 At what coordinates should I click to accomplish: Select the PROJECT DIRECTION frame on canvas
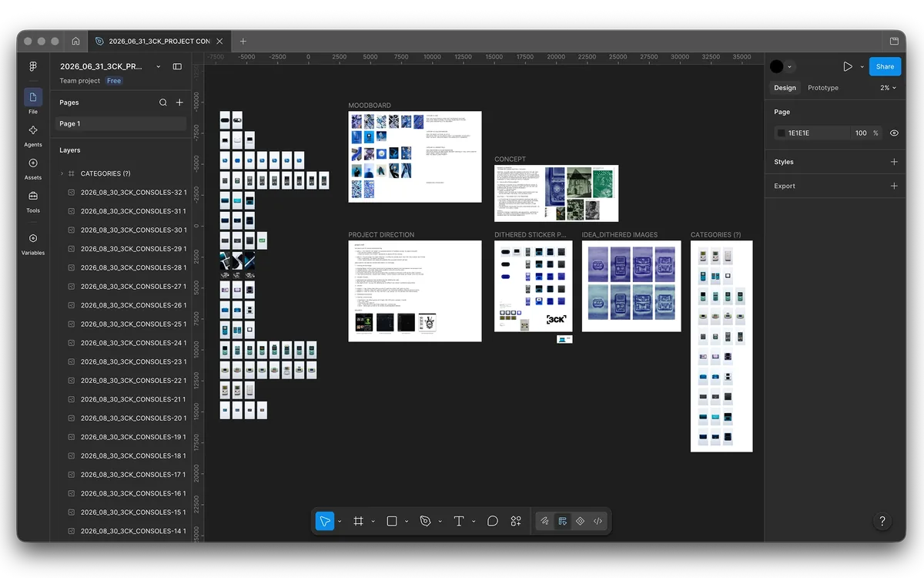click(x=415, y=291)
